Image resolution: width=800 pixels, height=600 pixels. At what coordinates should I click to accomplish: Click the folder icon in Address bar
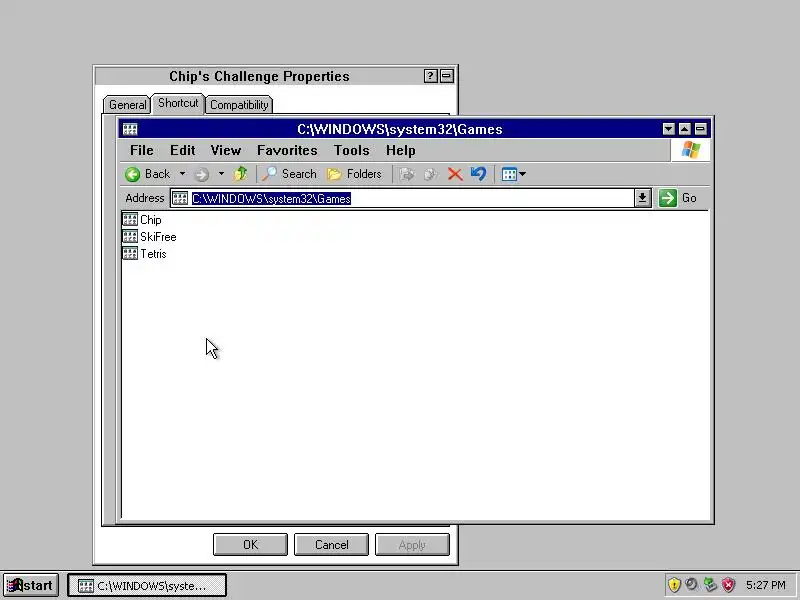(x=180, y=198)
